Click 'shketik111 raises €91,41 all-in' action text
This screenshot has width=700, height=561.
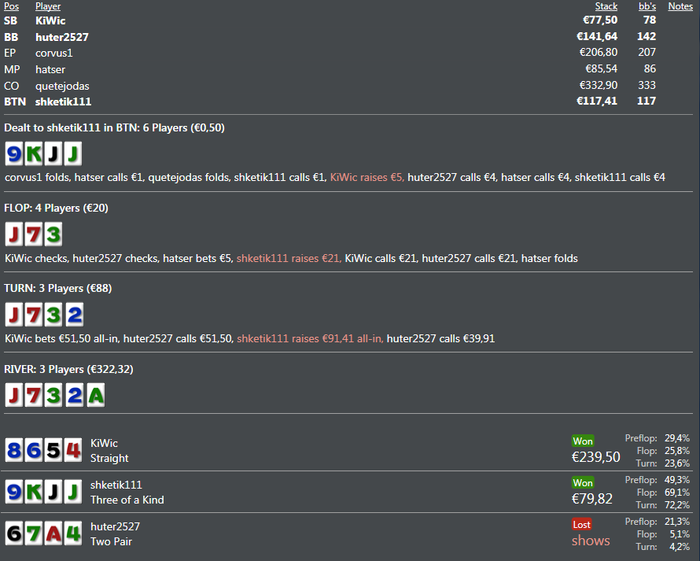pos(310,339)
